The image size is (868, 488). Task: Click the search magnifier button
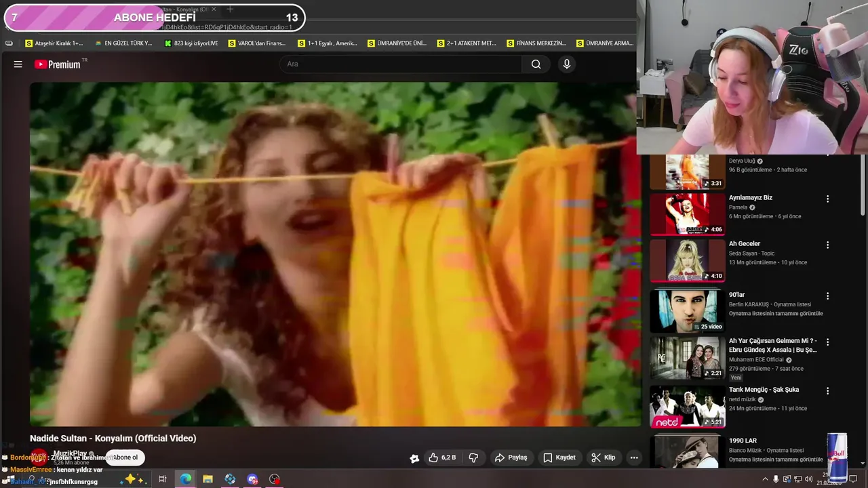536,64
